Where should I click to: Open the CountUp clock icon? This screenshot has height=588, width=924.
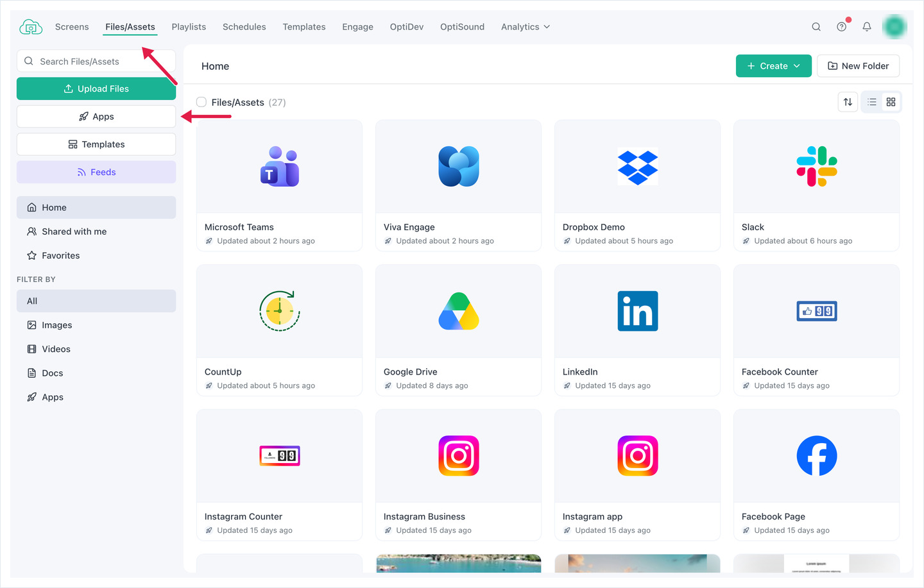point(279,311)
